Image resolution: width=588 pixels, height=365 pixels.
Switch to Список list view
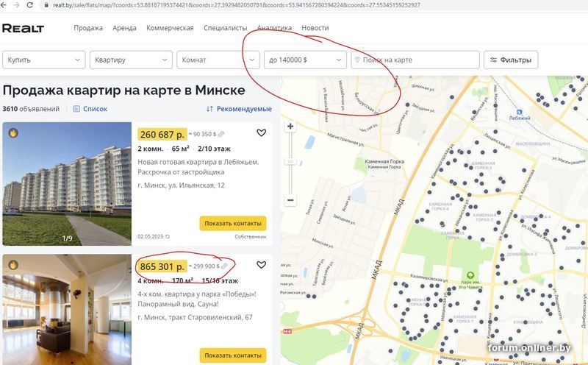(x=90, y=109)
